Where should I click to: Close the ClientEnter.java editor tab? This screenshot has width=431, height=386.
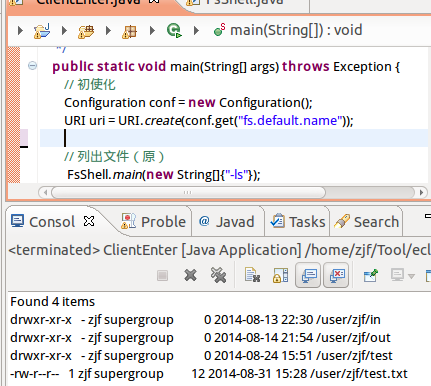tap(154, 2)
